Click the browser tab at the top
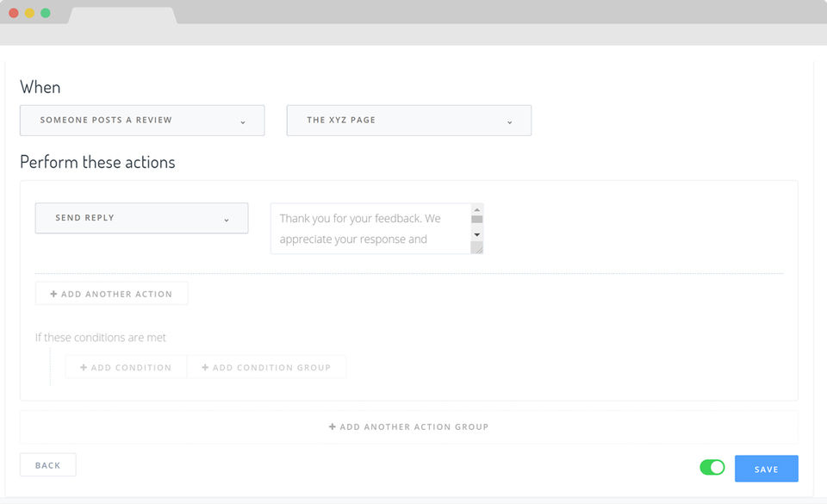The height and width of the screenshot is (504, 827). point(121,16)
